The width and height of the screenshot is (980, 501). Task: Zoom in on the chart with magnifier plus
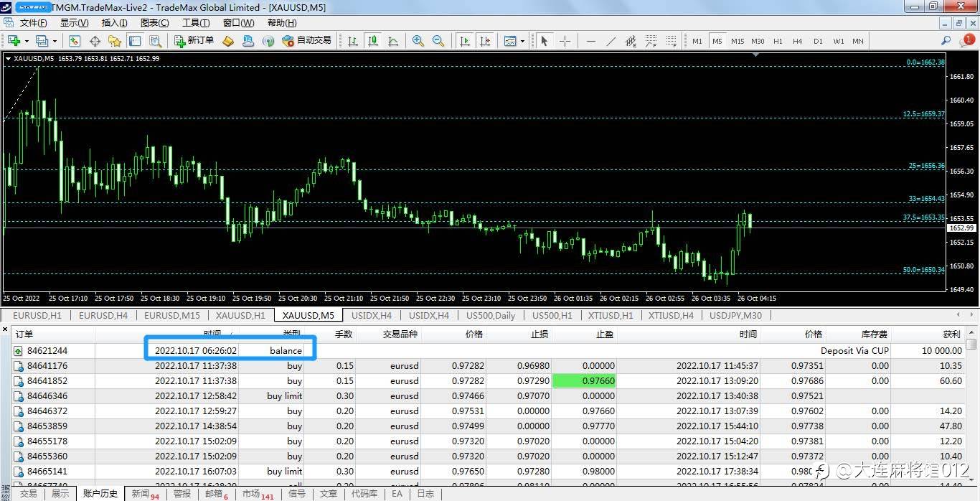point(418,41)
